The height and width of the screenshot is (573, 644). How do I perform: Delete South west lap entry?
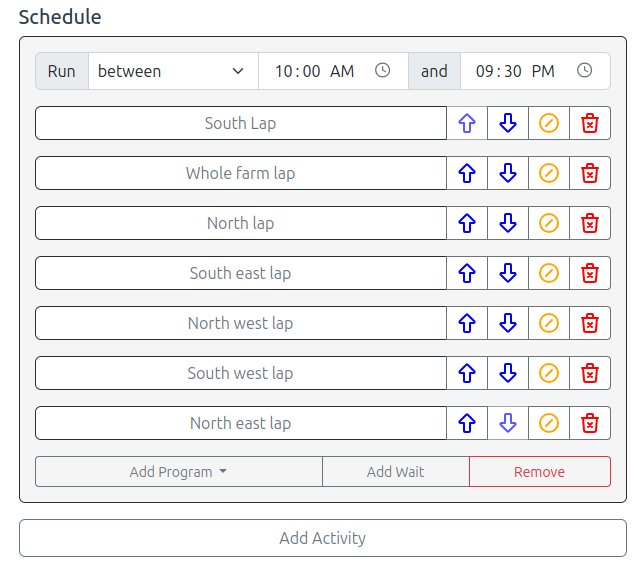(x=590, y=373)
